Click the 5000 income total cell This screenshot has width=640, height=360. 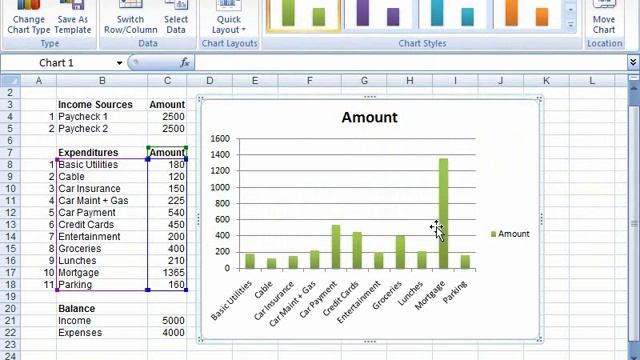tap(167, 320)
